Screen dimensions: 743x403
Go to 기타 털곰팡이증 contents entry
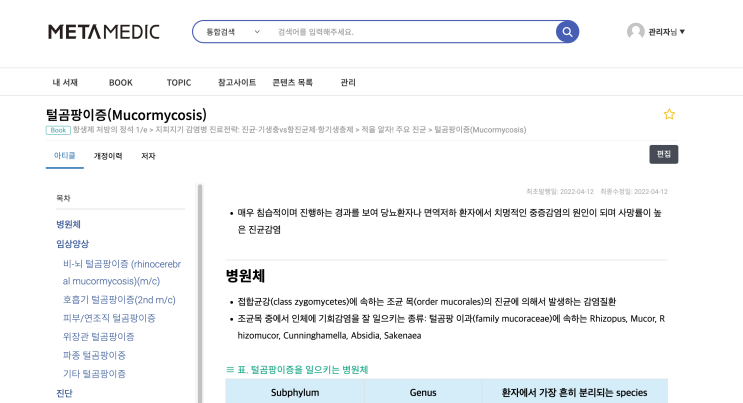pyautogui.click(x=94, y=374)
